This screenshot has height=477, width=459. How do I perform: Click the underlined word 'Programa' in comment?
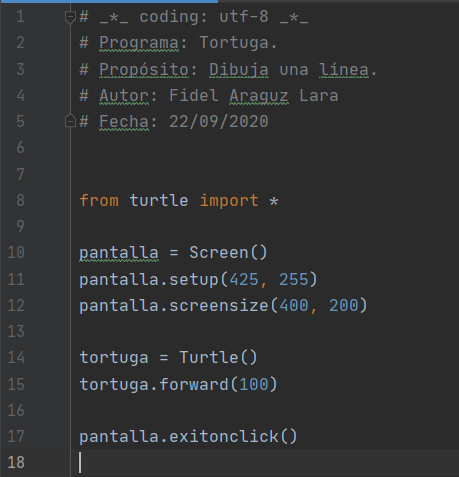pyautogui.click(x=139, y=43)
